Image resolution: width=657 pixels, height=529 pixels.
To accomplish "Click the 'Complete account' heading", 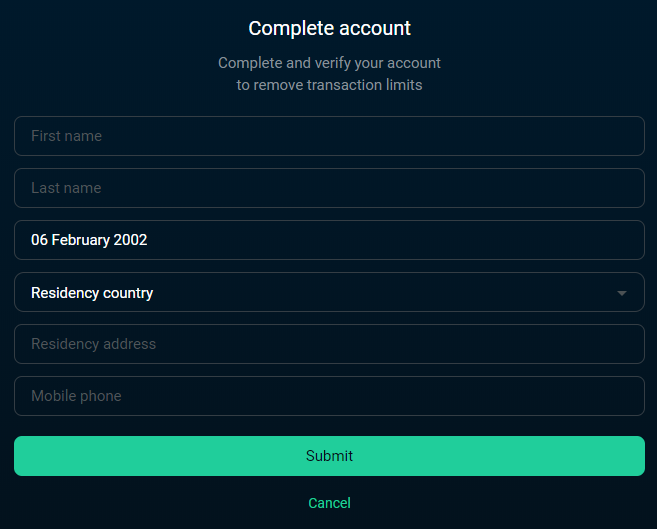I will (329, 28).
